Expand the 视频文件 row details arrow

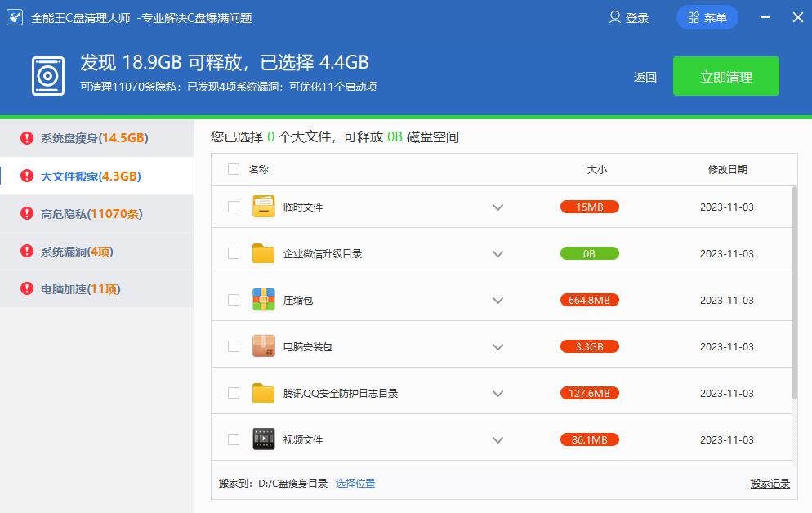point(497,440)
